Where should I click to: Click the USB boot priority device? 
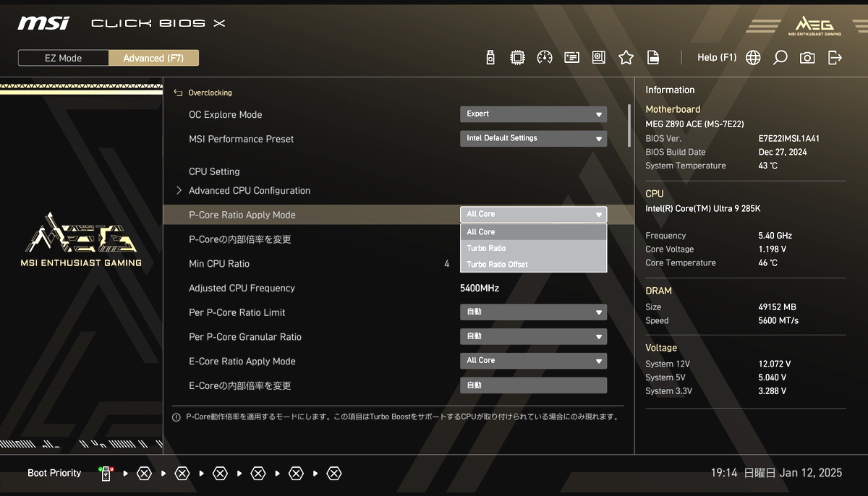tap(106, 474)
